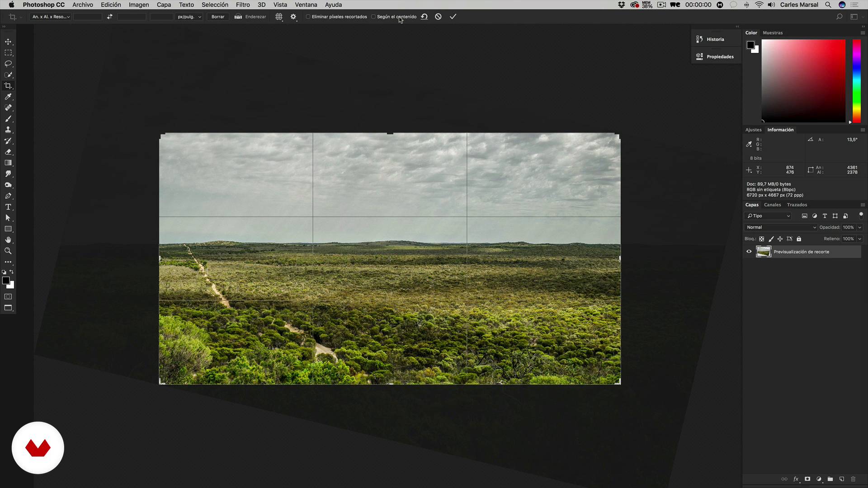This screenshot has height=488, width=868.
Task: Select the Previsualización de recorte layer thumbnail
Action: tap(764, 252)
